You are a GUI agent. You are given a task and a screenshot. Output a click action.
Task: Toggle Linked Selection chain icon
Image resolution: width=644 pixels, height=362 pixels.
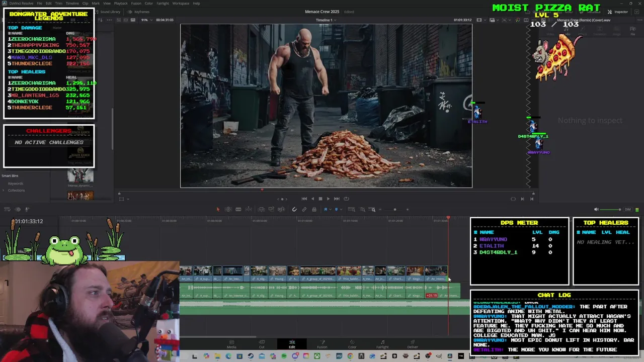tap(304, 210)
